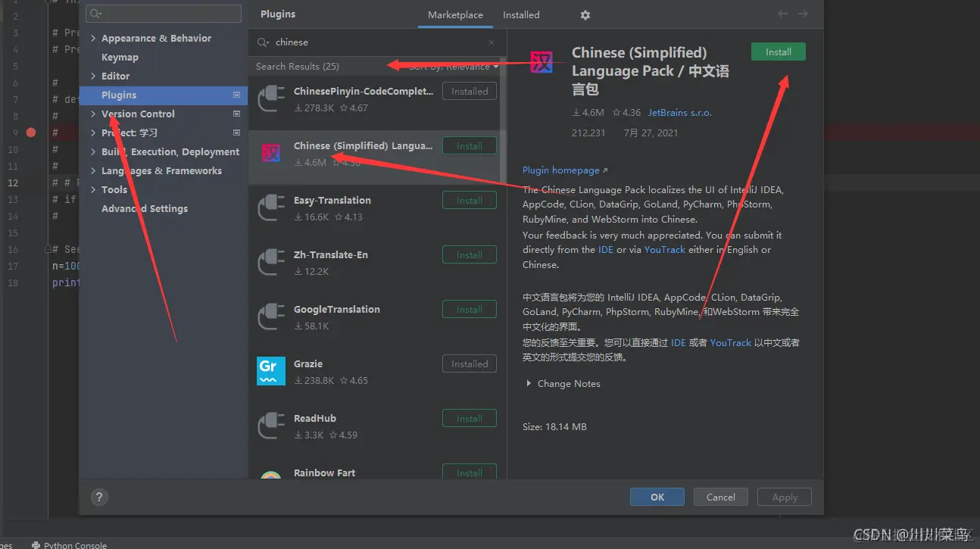The image size is (980, 549).
Task: Install the GoogleTranslation plugin
Action: tap(470, 309)
